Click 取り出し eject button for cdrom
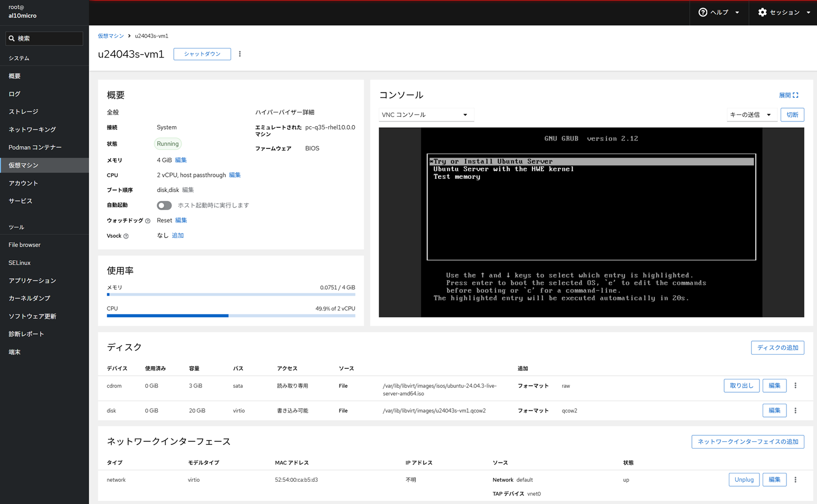 coord(742,386)
